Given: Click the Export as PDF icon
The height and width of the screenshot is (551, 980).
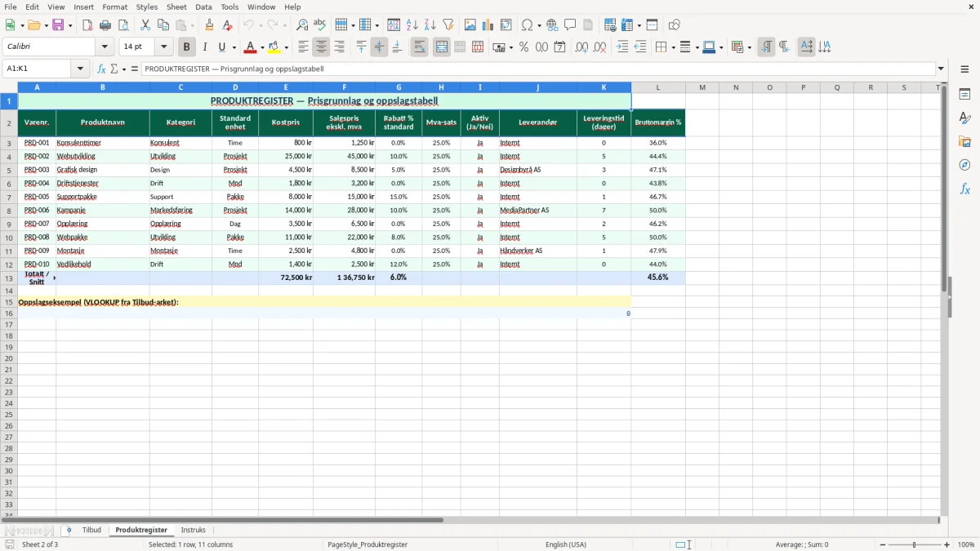Looking at the screenshot, I should tap(87, 25).
